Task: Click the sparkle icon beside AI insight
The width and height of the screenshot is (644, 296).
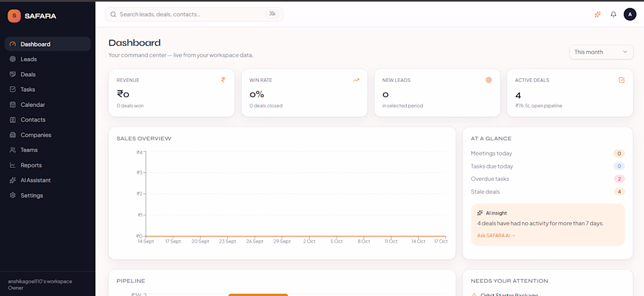Action: pos(479,213)
